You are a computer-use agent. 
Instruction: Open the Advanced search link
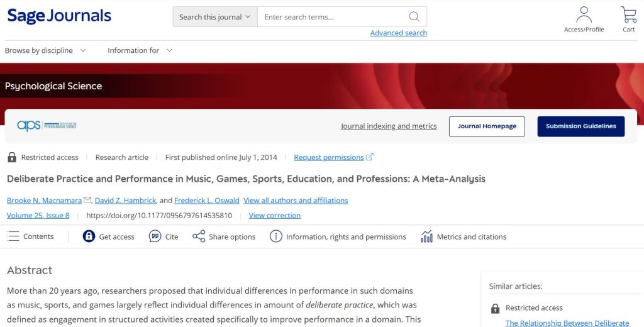(x=398, y=33)
